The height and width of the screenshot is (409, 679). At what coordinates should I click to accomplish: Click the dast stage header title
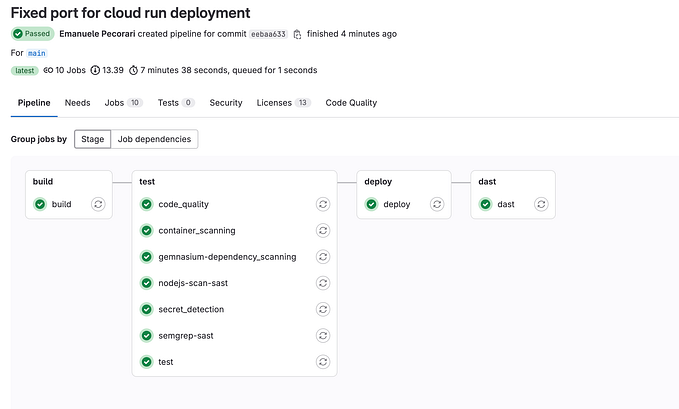(487, 182)
